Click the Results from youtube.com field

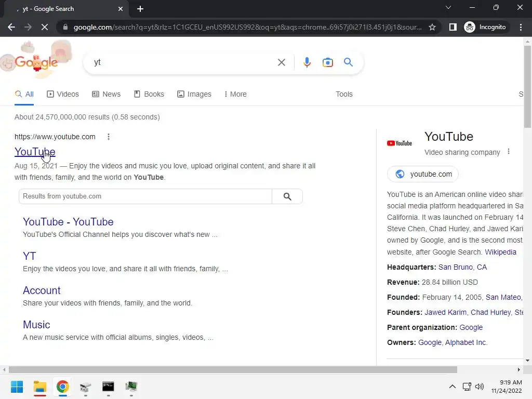pos(145,196)
